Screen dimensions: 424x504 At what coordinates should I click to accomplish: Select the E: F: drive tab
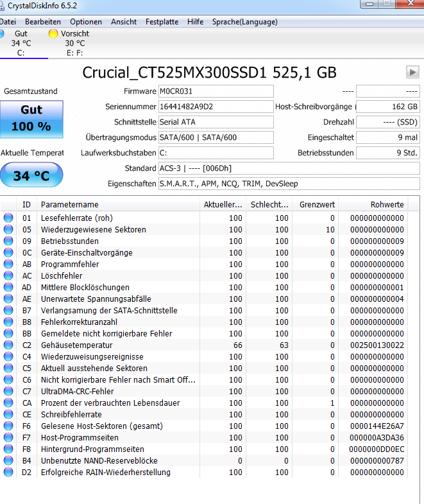tap(74, 43)
